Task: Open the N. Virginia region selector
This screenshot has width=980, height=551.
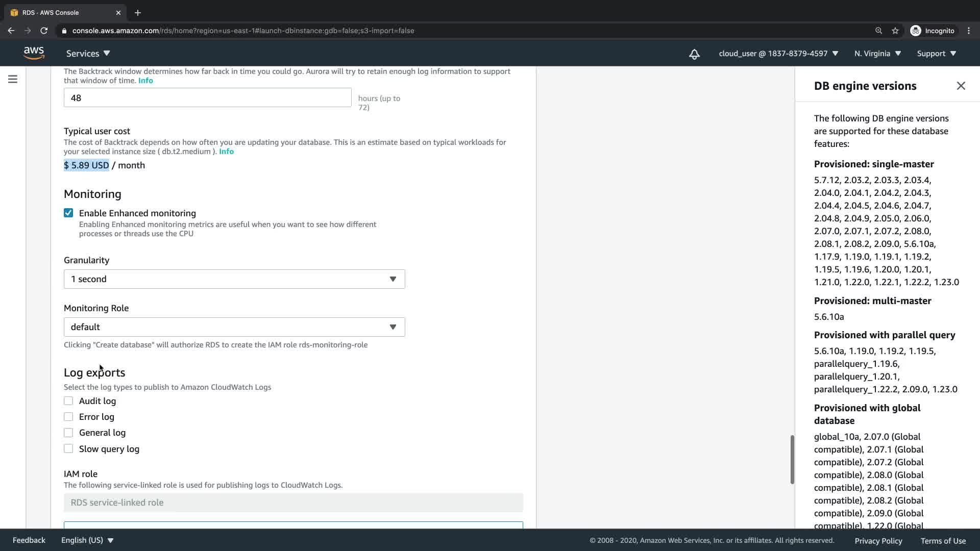Action: pyautogui.click(x=877, y=54)
